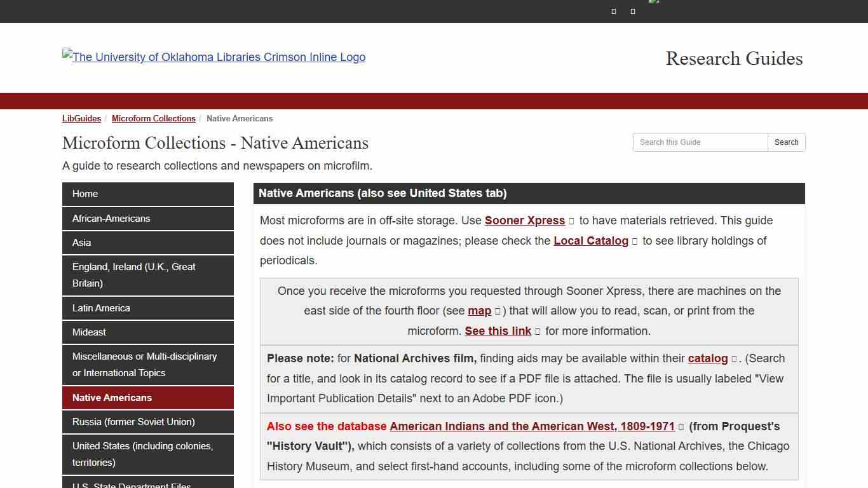Click the external link icon after the map link

pyautogui.click(x=497, y=311)
